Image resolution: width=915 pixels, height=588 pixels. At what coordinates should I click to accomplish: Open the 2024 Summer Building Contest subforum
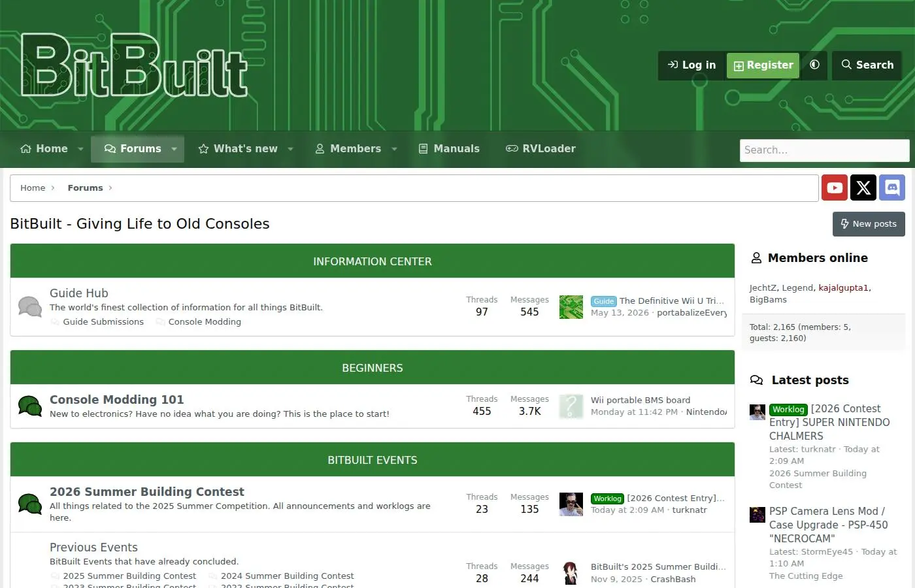288,576
